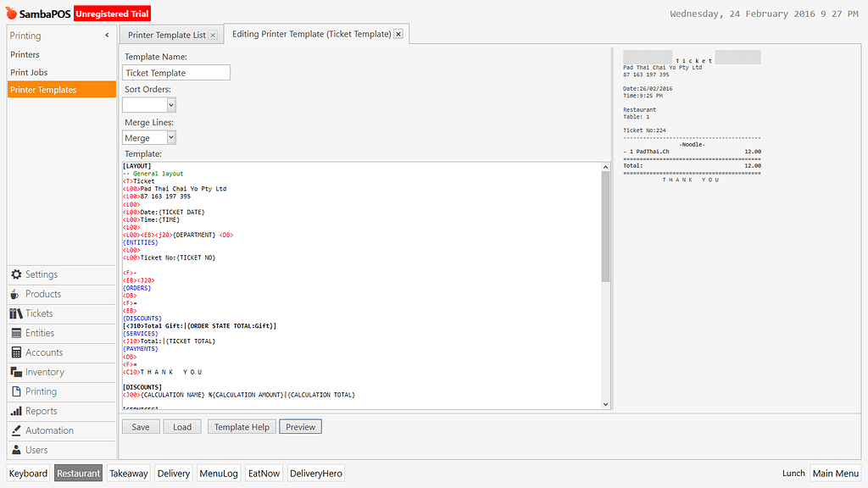Click the Entities table icon
The image size is (868, 488).
tap(17, 333)
